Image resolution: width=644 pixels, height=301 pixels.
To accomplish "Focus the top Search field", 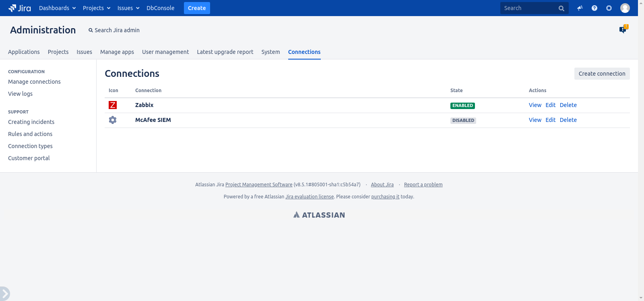I will point(534,8).
